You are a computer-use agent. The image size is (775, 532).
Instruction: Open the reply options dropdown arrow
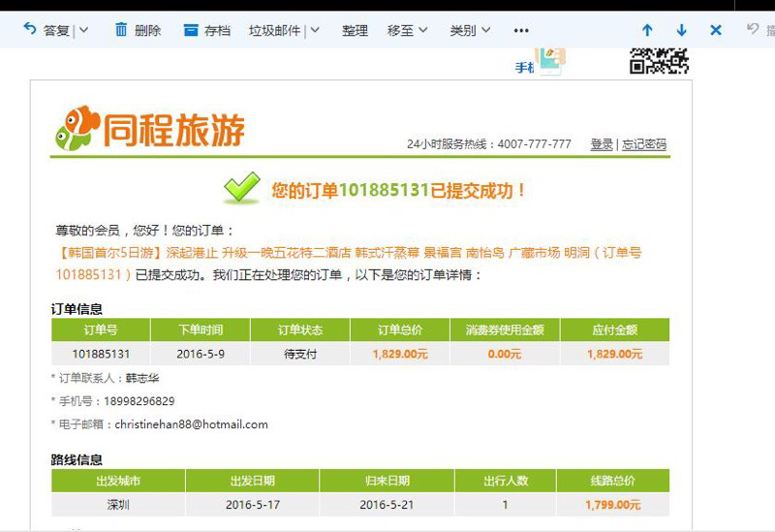(x=83, y=30)
